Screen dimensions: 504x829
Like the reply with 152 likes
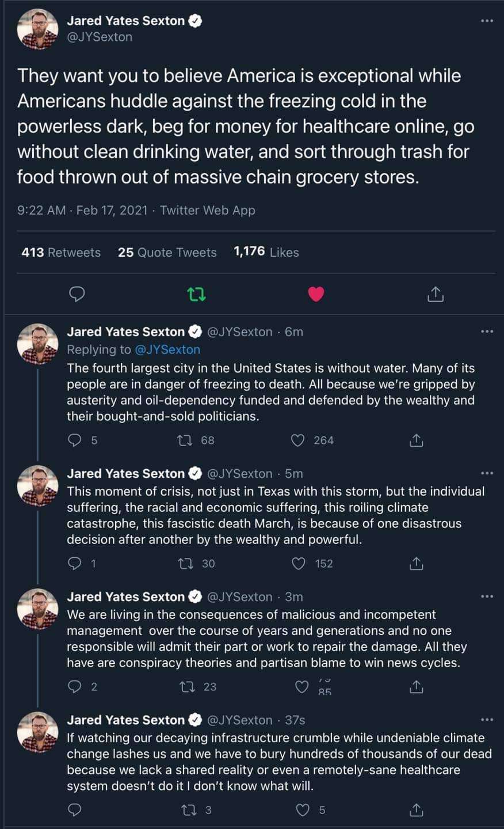click(299, 564)
